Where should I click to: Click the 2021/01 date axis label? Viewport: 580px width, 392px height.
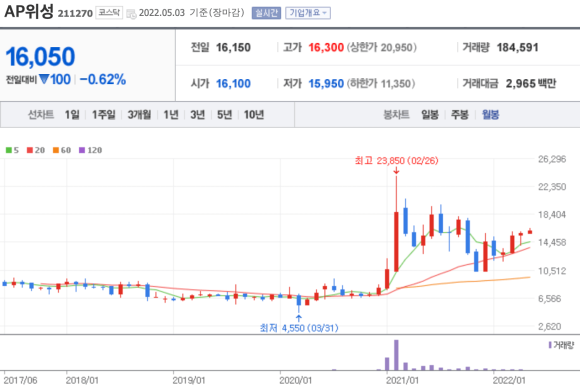[402, 381]
